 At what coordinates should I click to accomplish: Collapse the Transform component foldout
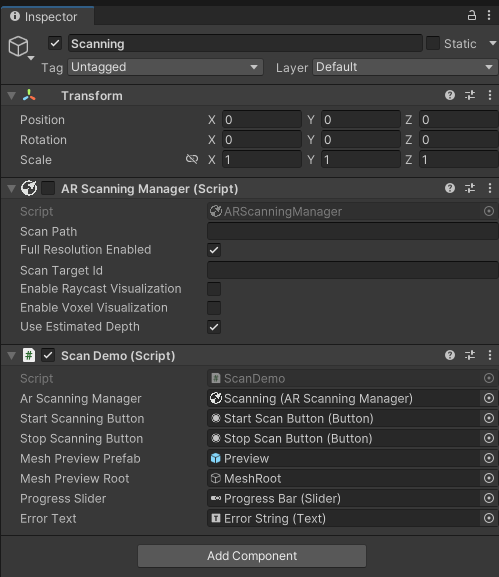[x=11, y=96]
